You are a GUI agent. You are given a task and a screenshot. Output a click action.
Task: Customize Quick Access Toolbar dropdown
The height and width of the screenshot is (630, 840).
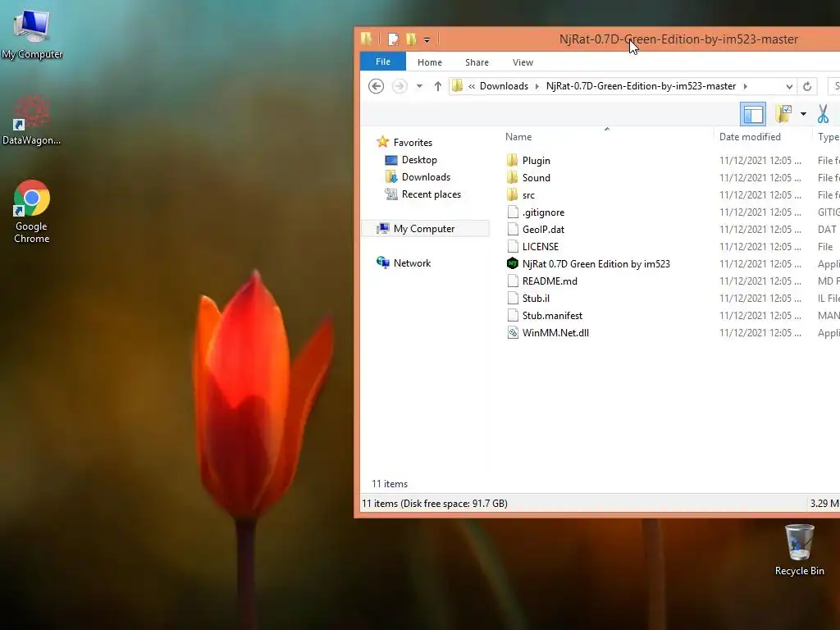(427, 39)
